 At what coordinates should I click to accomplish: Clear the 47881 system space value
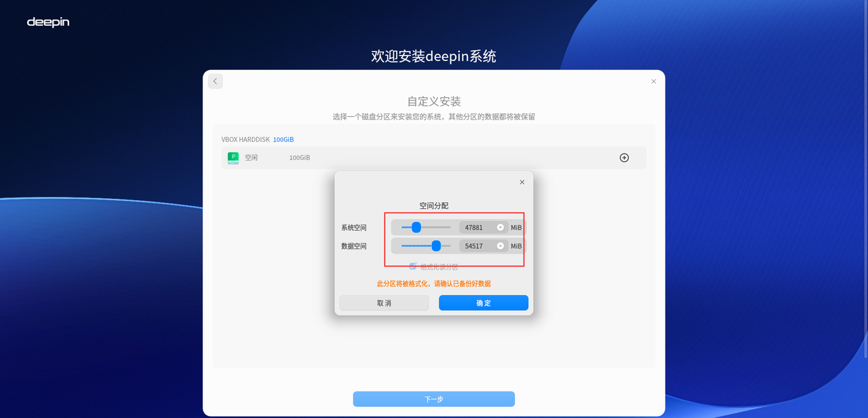pos(500,227)
